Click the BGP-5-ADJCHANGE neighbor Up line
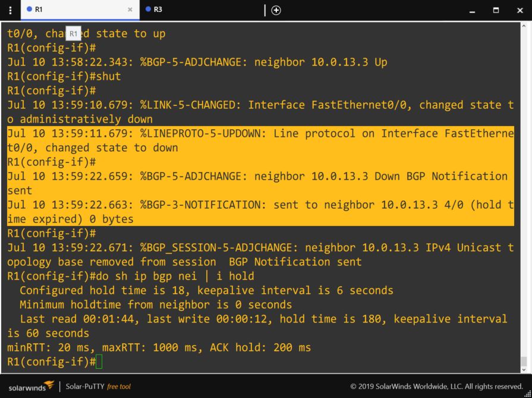Image resolution: width=532 pixels, height=398 pixels. [197, 62]
